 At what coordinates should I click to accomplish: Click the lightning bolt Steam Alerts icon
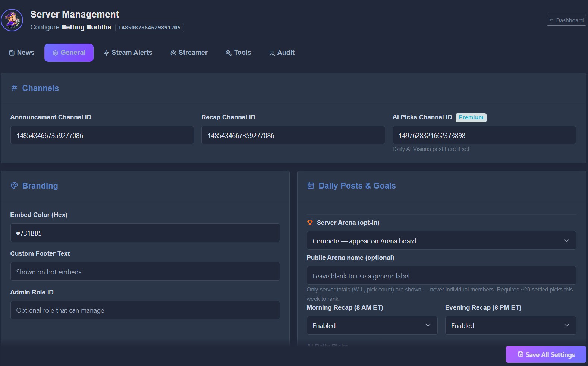point(107,53)
